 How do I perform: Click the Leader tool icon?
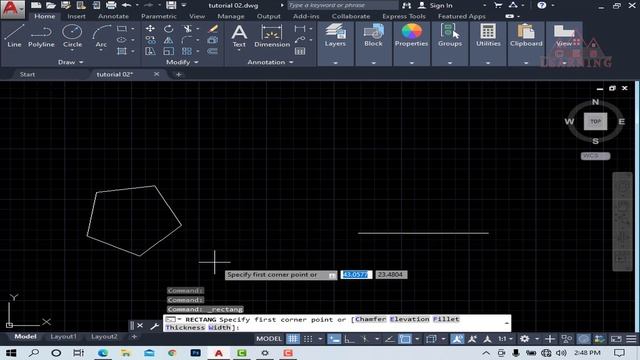click(x=300, y=40)
